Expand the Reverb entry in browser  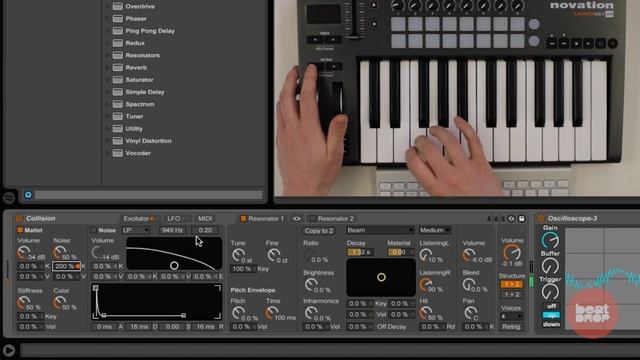(107, 68)
